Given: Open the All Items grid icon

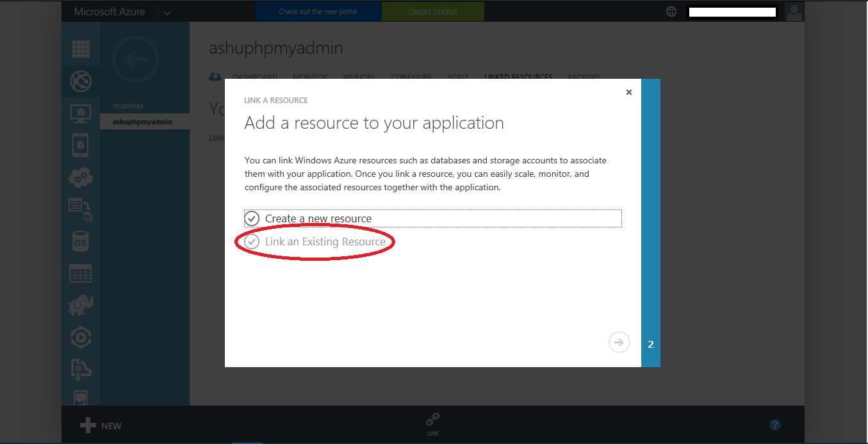Looking at the screenshot, I should (81, 49).
